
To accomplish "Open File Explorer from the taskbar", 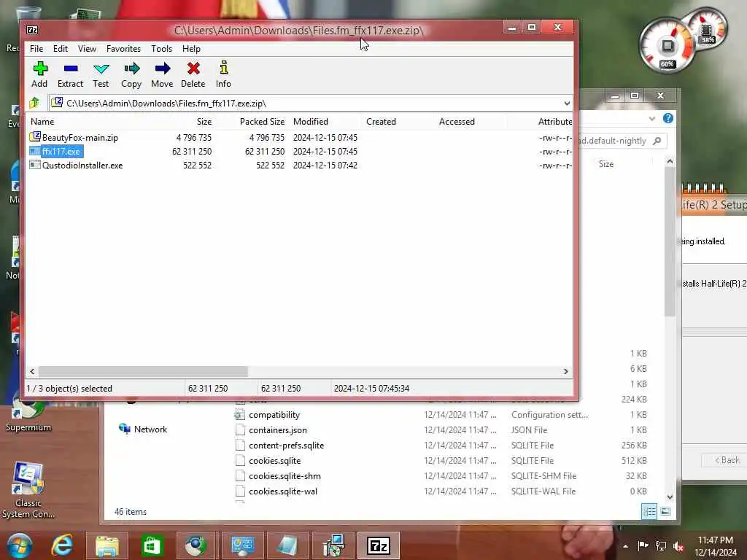I will pos(107,546).
